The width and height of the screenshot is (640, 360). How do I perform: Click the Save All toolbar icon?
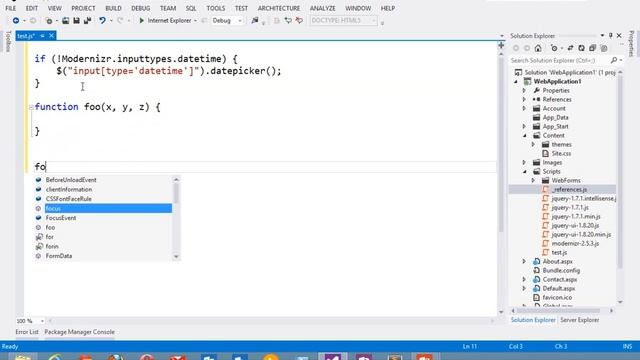tap(87, 20)
